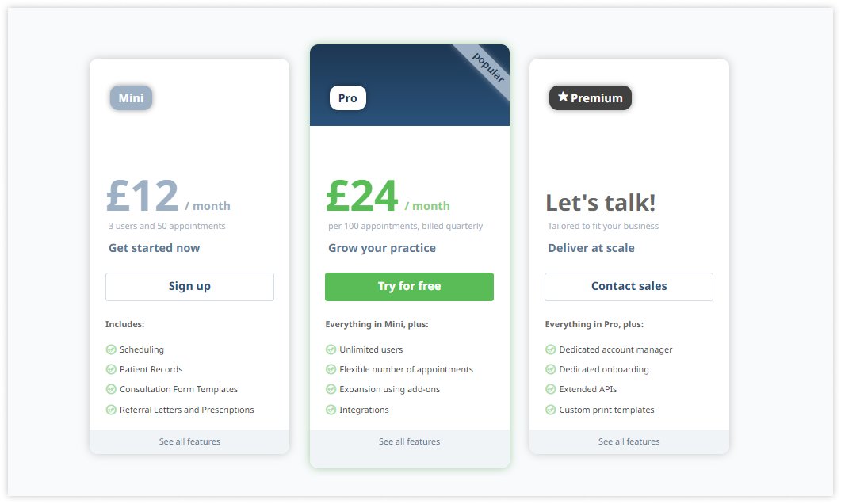
Task: Select the Mini plan badge
Action: tap(130, 97)
